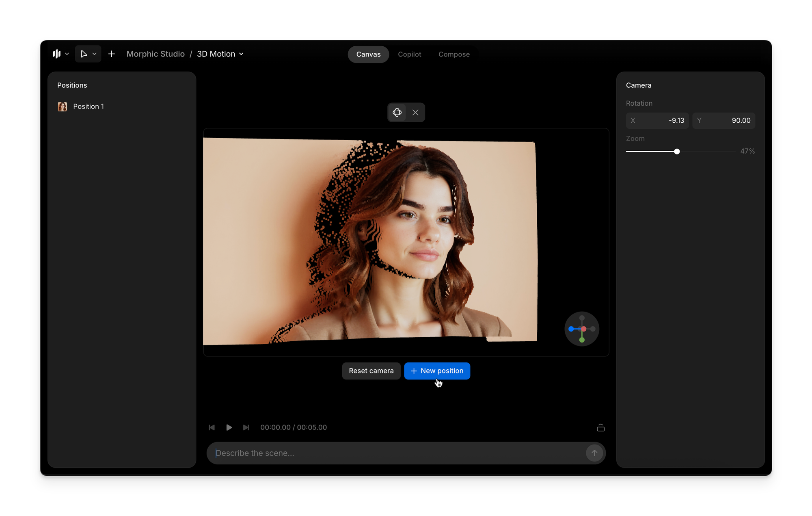Click the Reset camera button
The width and height of the screenshot is (812, 516).
[x=371, y=371]
